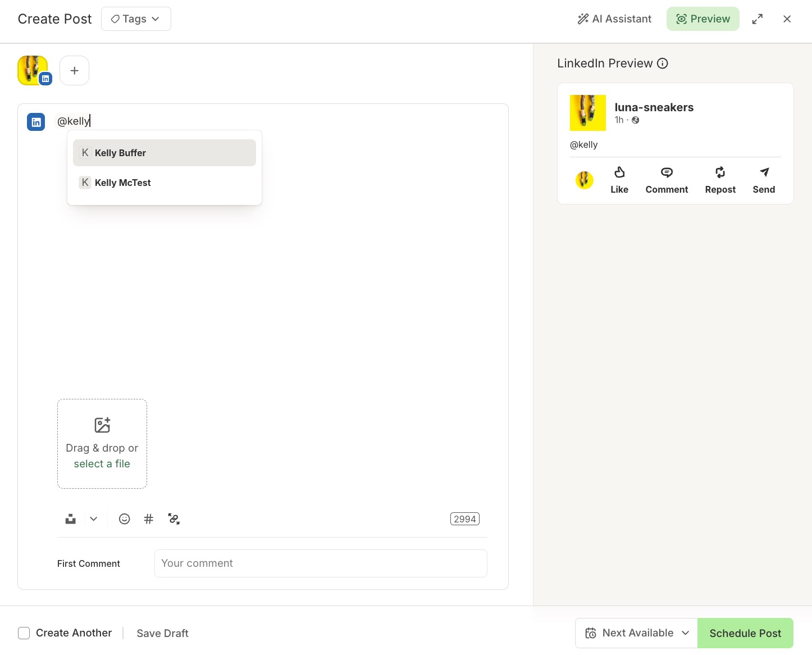Open the Unsplash image search
Screen dimensions: 812x655
(70, 518)
